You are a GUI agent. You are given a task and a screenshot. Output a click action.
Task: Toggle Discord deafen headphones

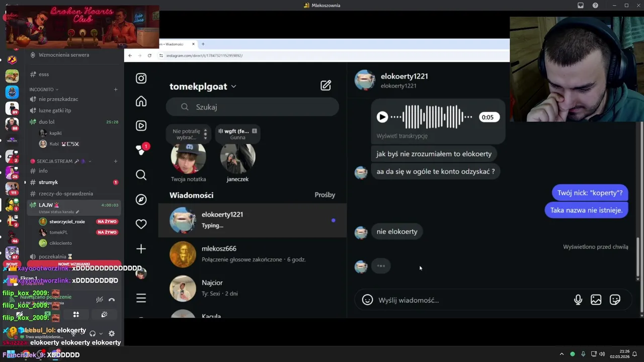pos(93,333)
